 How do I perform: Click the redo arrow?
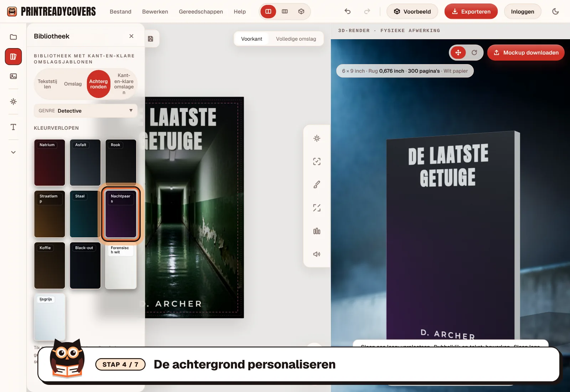point(367,11)
